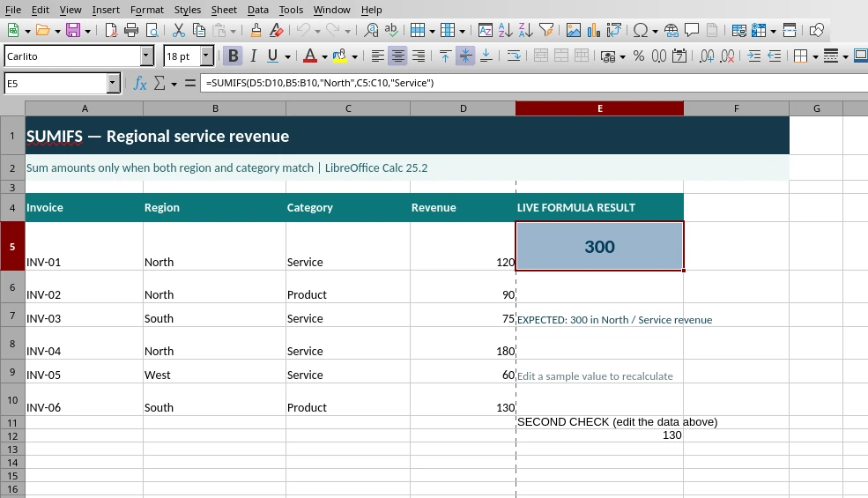Image resolution: width=868 pixels, height=498 pixels.
Task: Toggle Bold formatting
Action: tap(233, 56)
